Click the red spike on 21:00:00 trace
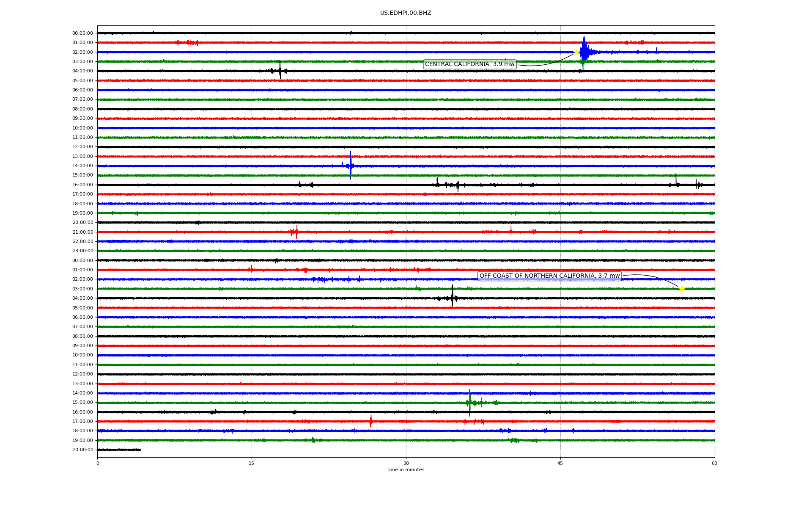This screenshot has height=508, width=812. pyautogui.click(x=296, y=232)
